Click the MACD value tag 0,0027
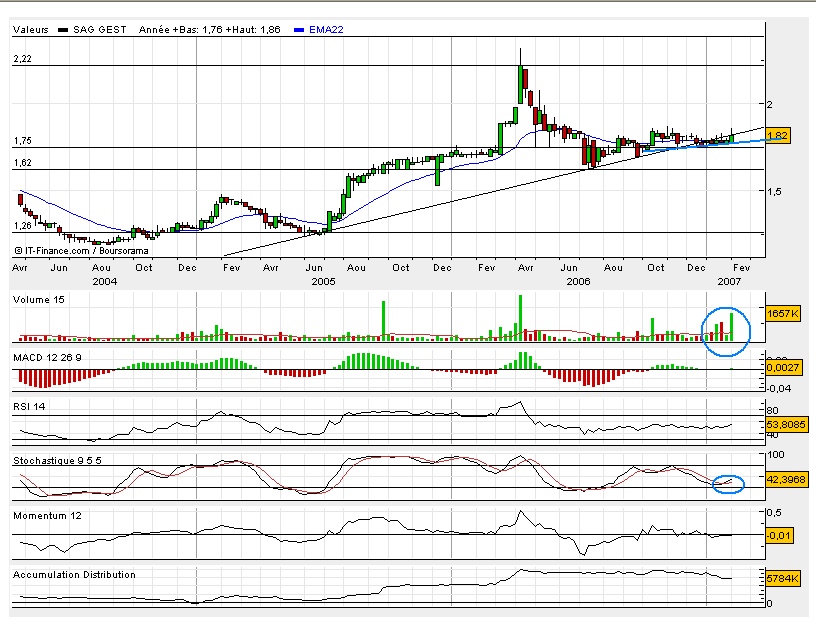This screenshot has height=624, width=816. click(780, 369)
